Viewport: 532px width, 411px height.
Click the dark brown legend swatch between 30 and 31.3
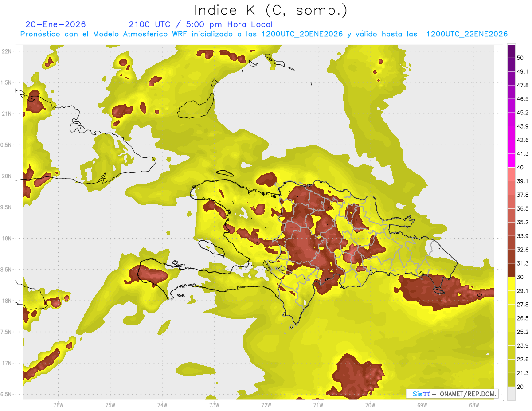click(x=512, y=270)
